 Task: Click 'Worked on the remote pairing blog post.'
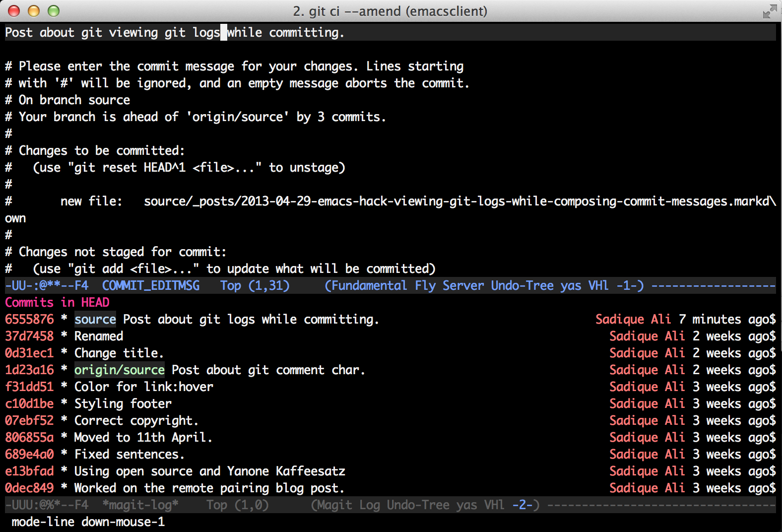tap(209, 488)
